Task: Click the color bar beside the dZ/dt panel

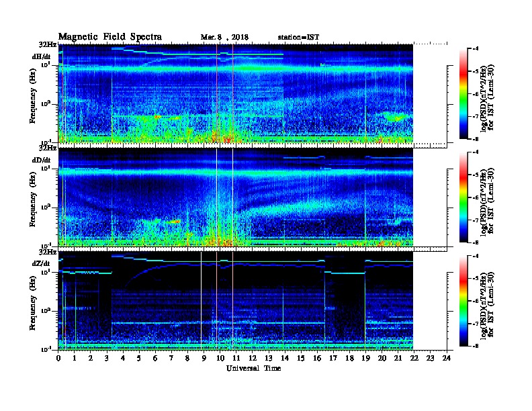Action: tap(463, 301)
